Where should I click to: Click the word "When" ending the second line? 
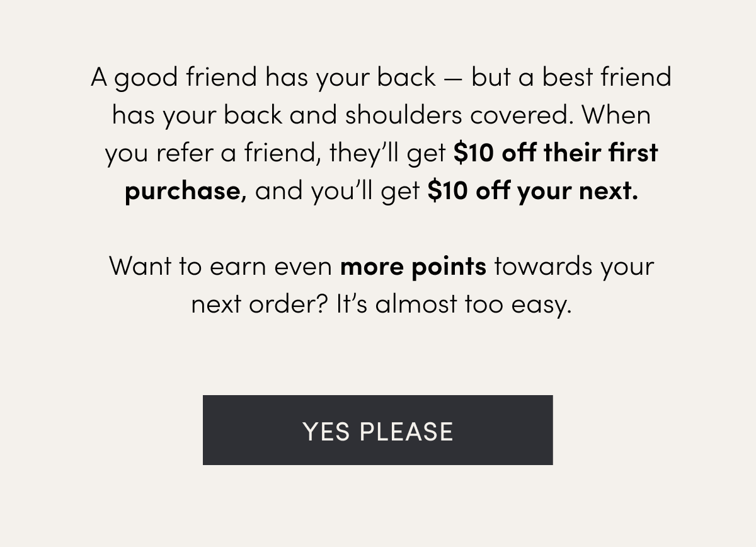click(x=616, y=115)
